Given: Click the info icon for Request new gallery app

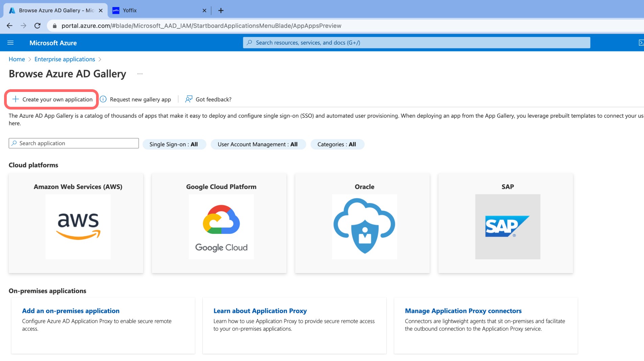Looking at the screenshot, I should tap(103, 99).
